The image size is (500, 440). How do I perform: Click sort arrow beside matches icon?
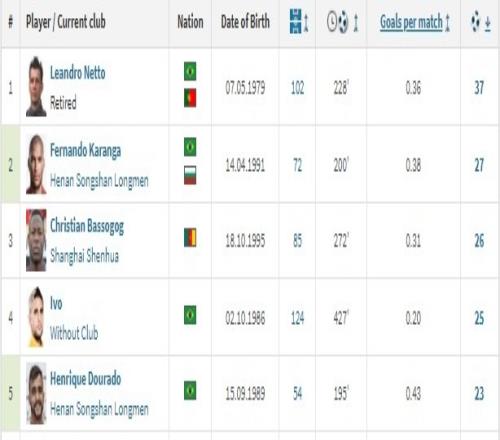click(x=306, y=23)
